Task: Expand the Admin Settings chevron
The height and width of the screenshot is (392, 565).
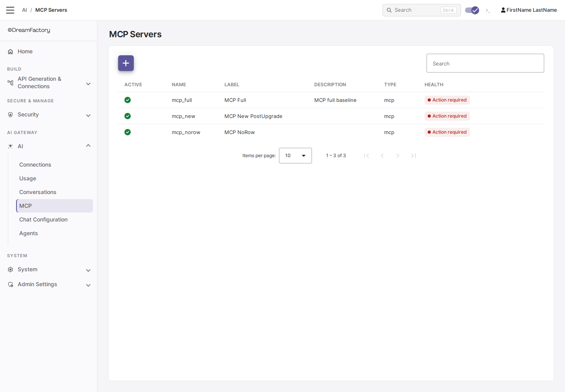Action: [88, 285]
